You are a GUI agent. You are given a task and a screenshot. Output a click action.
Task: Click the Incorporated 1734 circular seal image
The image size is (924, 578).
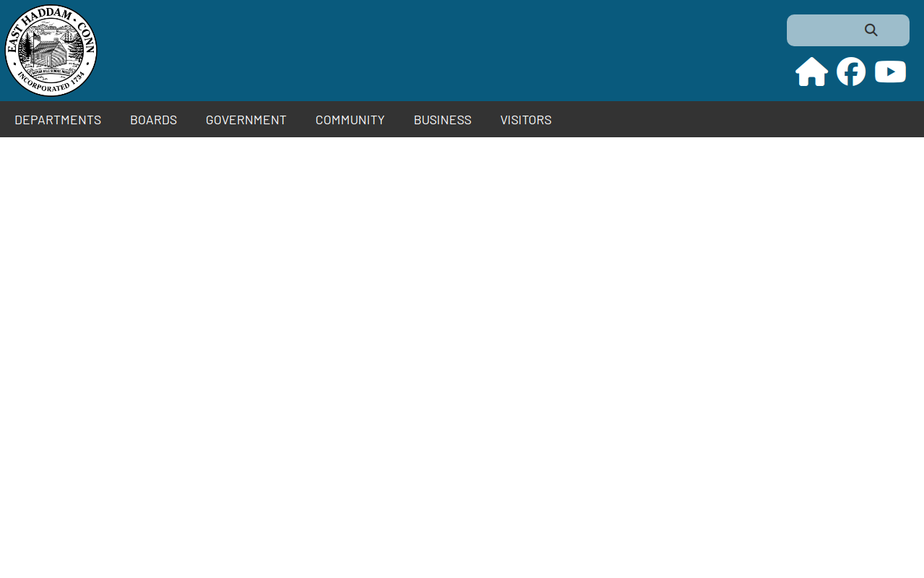(51, 51)
